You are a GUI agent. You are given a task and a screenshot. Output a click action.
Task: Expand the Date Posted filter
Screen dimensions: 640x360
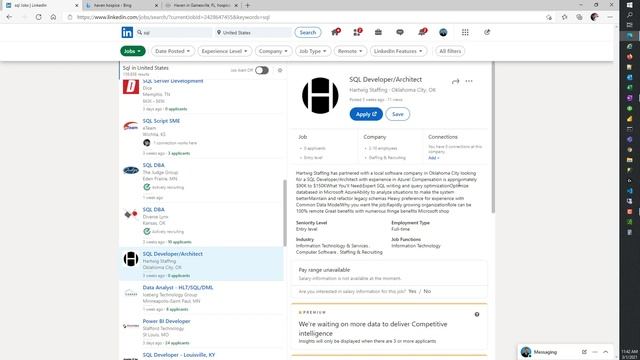tap(172, 51)
